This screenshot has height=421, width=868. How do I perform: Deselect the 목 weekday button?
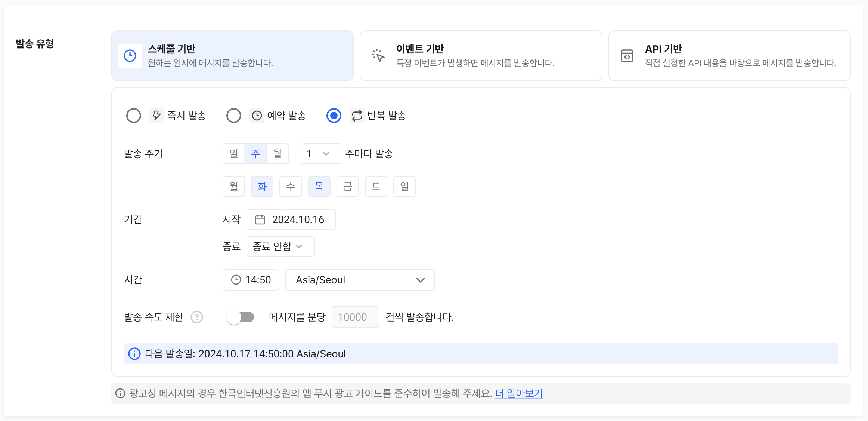[x=319, y=187]
